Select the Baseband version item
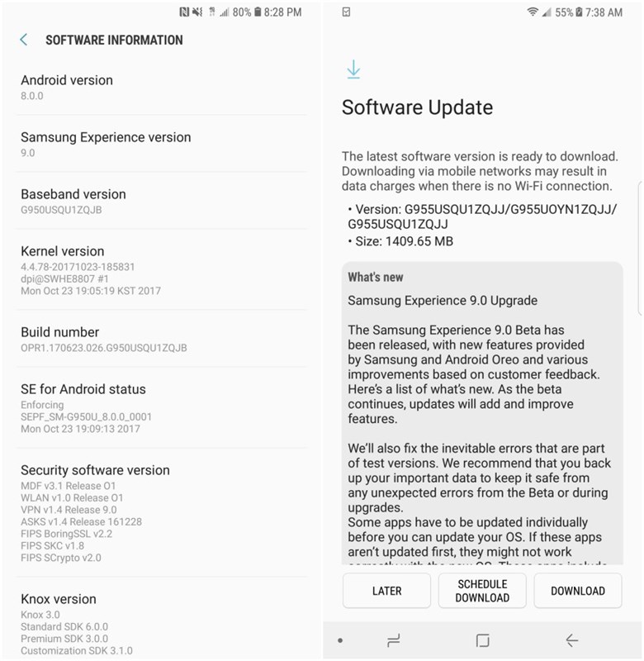The image size is (644, 661). click(161, 201)
